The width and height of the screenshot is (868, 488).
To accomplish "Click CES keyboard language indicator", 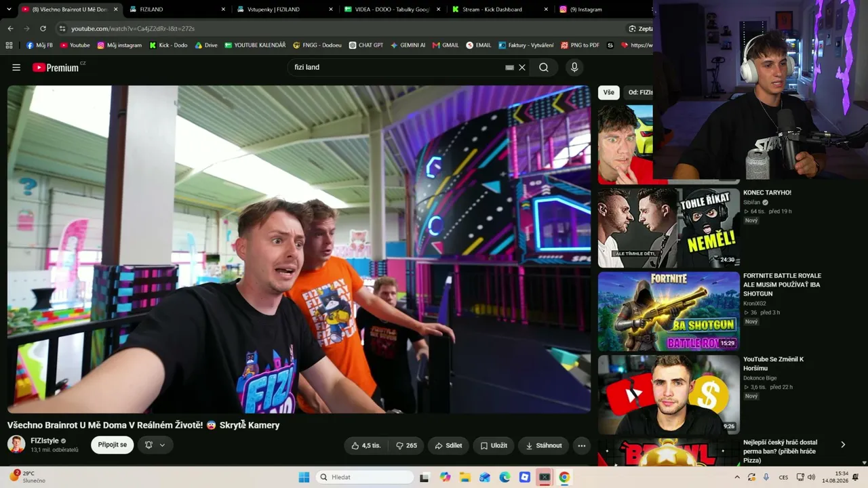I will 783,477.
